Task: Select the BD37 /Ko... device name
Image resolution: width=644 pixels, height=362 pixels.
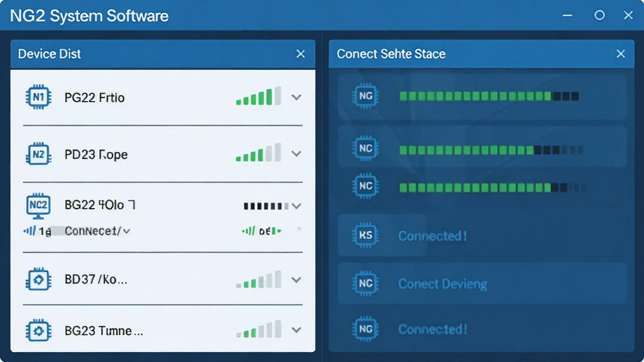Action: click(96, 280)
